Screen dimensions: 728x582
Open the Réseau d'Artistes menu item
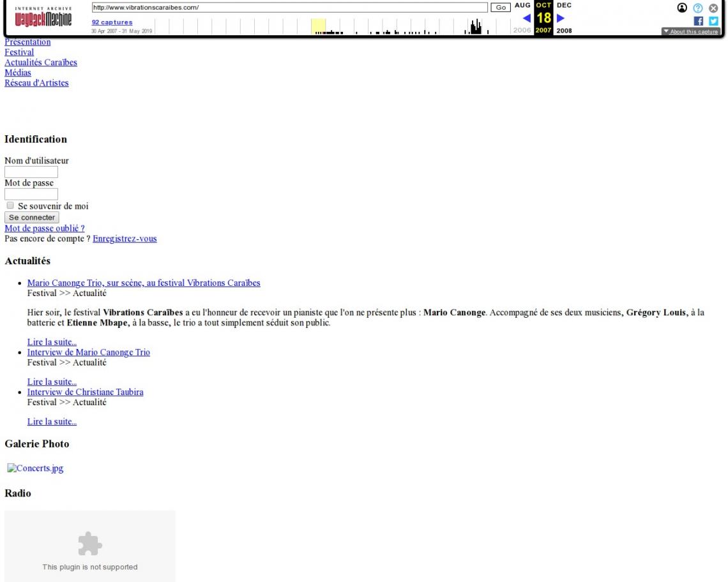(36, 82)
